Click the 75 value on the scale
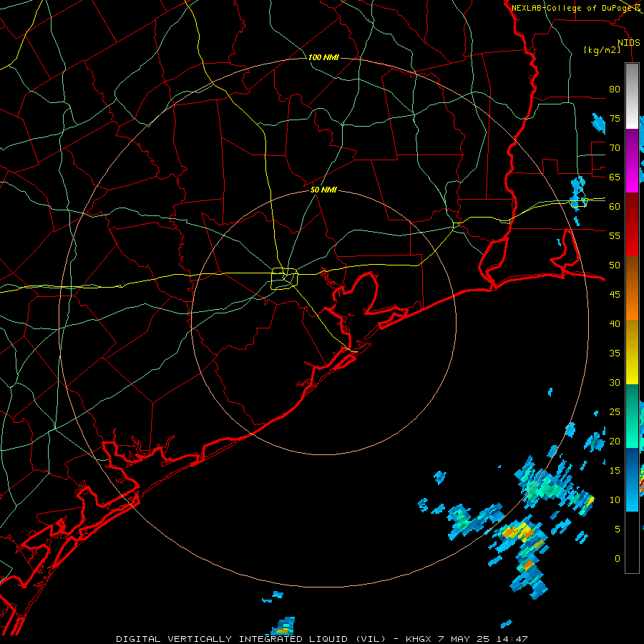The image size is (644, 644). click(x=615, y=118)
